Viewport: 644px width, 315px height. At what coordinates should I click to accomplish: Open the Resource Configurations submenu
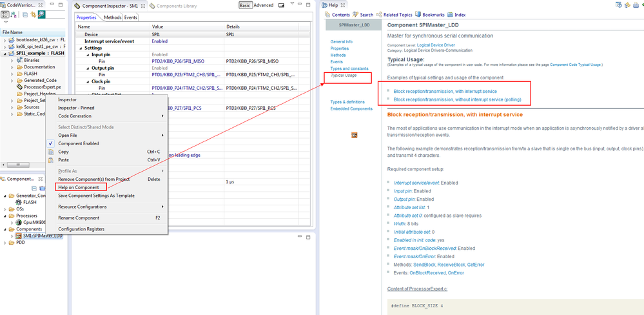coord(107,207)
